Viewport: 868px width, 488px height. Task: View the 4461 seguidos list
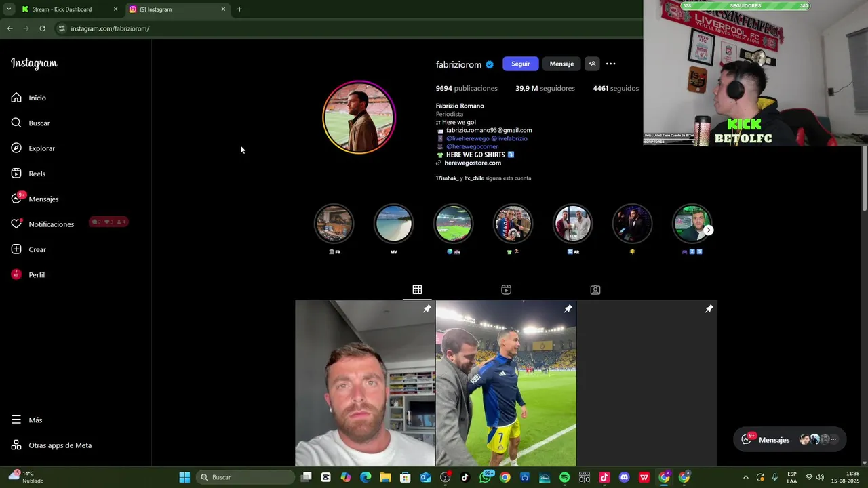pyautogui.click(x=616, y=88)
